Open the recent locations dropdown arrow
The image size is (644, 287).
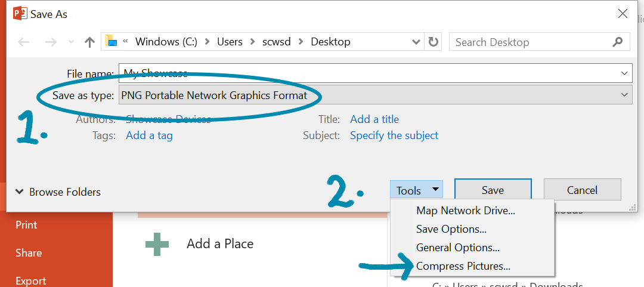(x=71, y=42)
